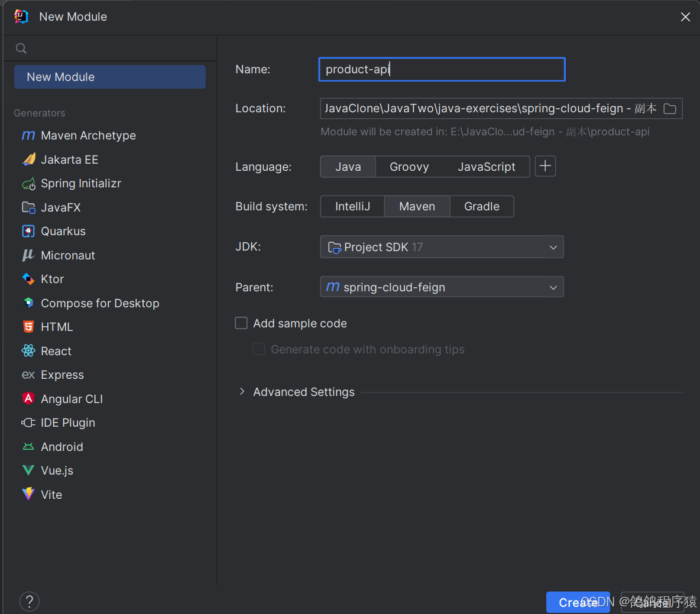Click the Micronaut label
This screenshot has width=700, height=614.
(68, 255)
